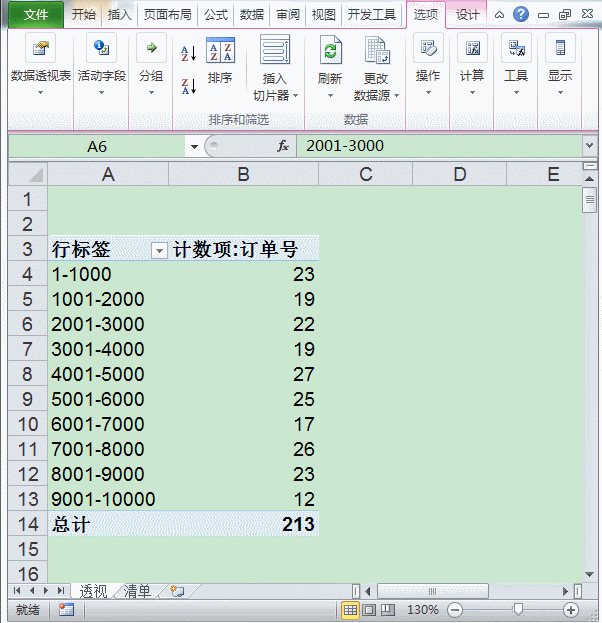
Task: Switch to Page Break Preview view
Action: pyautogui.click(x=387, y=609)
